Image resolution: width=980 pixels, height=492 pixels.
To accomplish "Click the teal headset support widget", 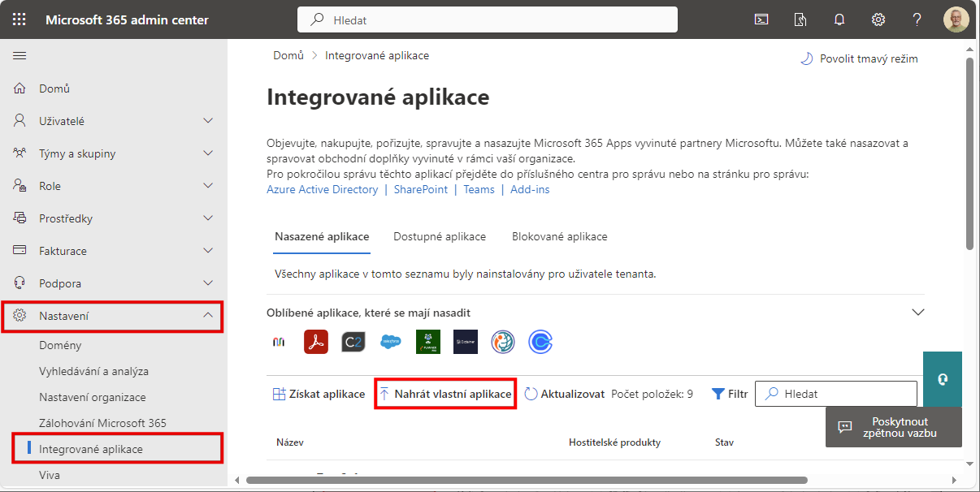I will point(943,379).
